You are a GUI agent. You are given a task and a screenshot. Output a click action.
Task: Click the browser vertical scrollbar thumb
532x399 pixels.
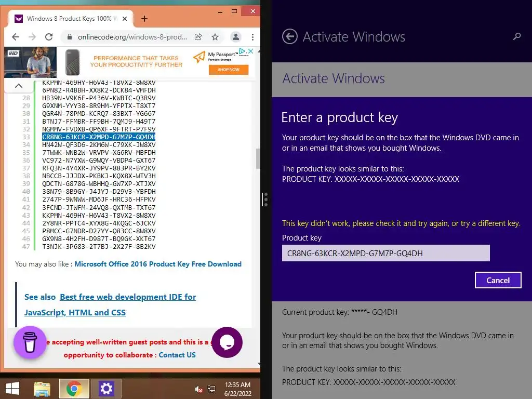[x=258, y=158]
